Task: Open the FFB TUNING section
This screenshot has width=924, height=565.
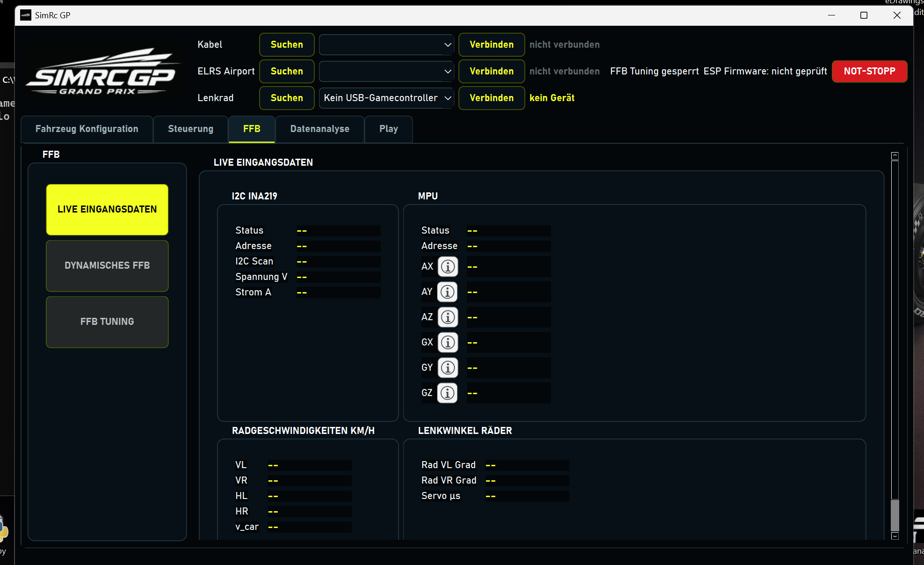Action: coord(107,322)
